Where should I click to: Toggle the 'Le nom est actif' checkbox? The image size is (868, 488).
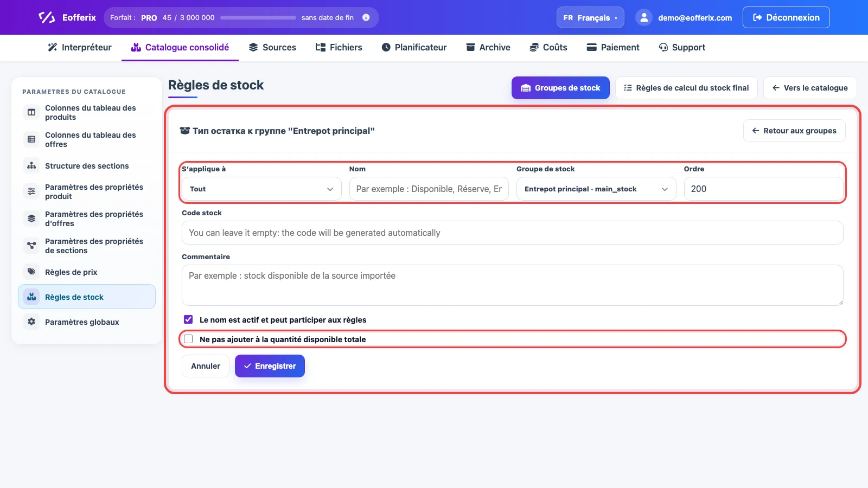[188, 319]
